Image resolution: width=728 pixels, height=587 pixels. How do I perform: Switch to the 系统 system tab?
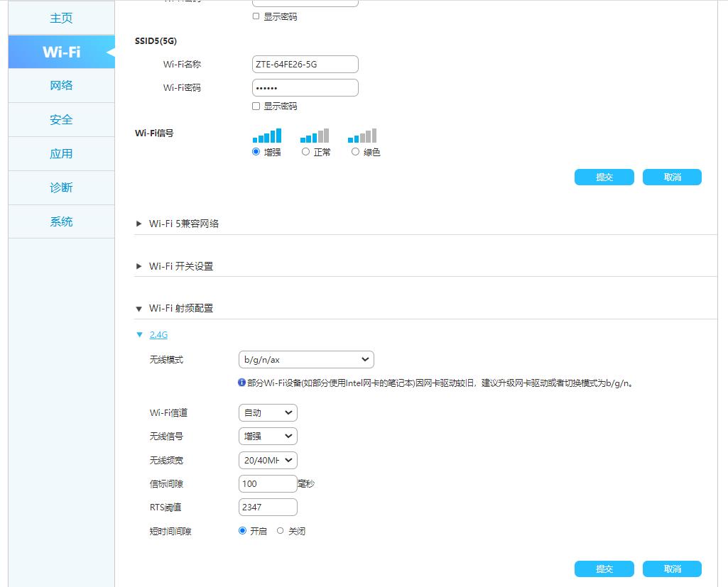click(60, 221)
